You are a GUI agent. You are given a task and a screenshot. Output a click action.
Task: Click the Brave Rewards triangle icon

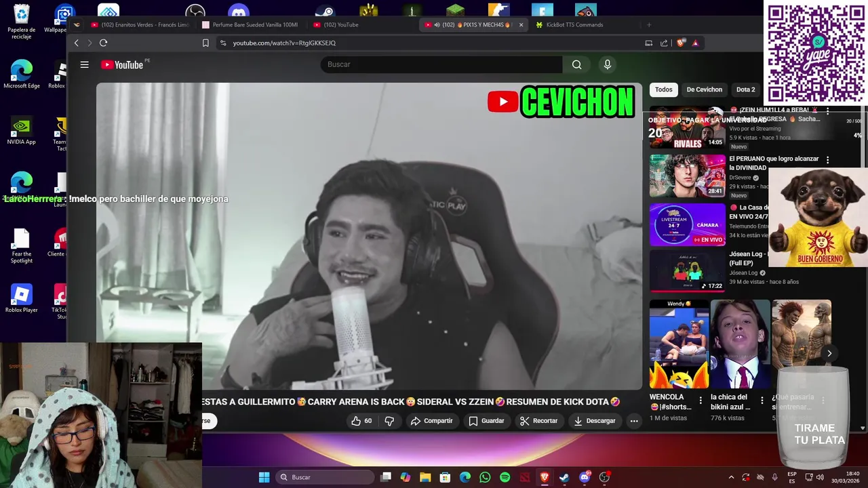click(x=695, y=43)
